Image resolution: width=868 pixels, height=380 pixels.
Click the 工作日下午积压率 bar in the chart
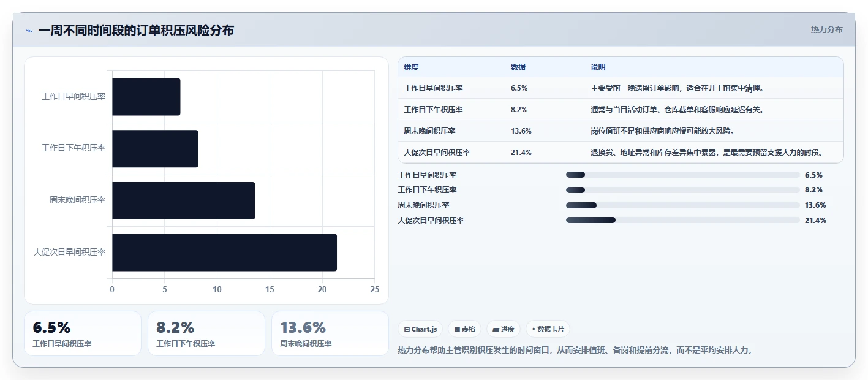click(x=155, y=148)
